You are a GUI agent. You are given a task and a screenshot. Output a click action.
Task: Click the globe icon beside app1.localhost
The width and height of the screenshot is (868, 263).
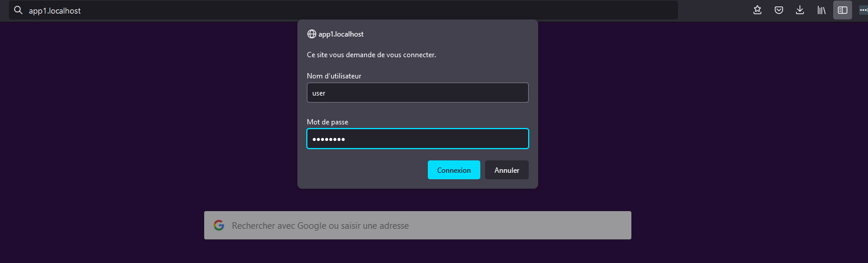(312, 34)
